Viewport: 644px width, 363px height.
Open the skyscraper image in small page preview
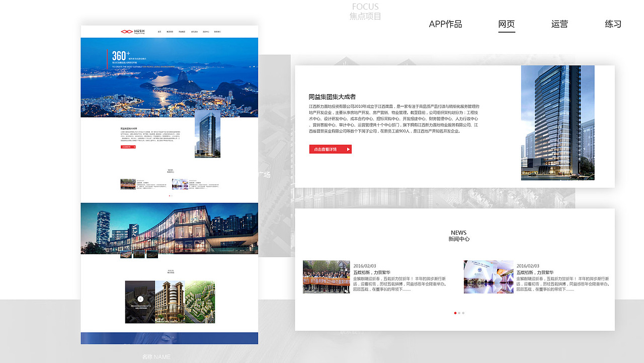point(207,134)
